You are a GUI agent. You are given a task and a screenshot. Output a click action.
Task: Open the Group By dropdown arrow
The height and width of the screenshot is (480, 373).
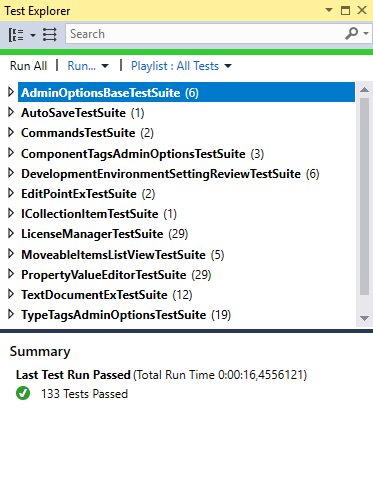coord(33,35)
